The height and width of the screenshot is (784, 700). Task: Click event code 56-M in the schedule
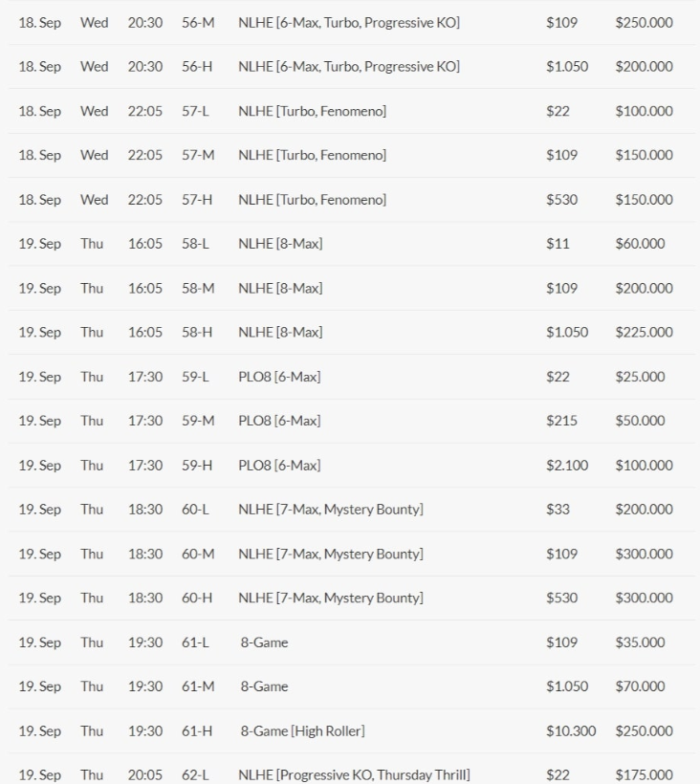tap(198, 22)
